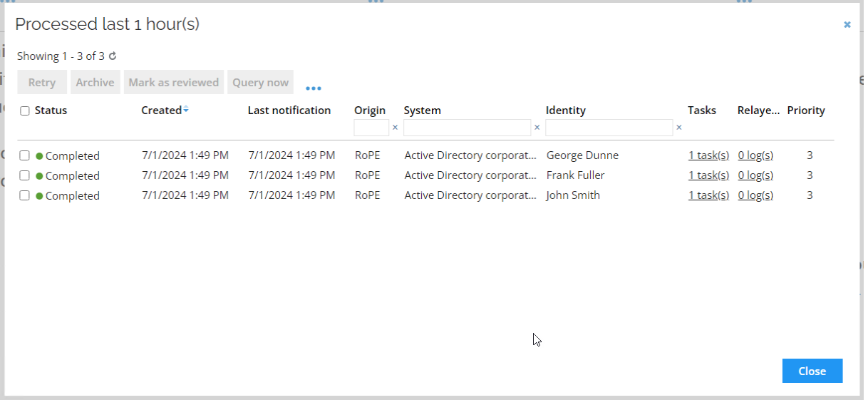
Task: Clear the System filter with its X
Action: coord(537,128)
